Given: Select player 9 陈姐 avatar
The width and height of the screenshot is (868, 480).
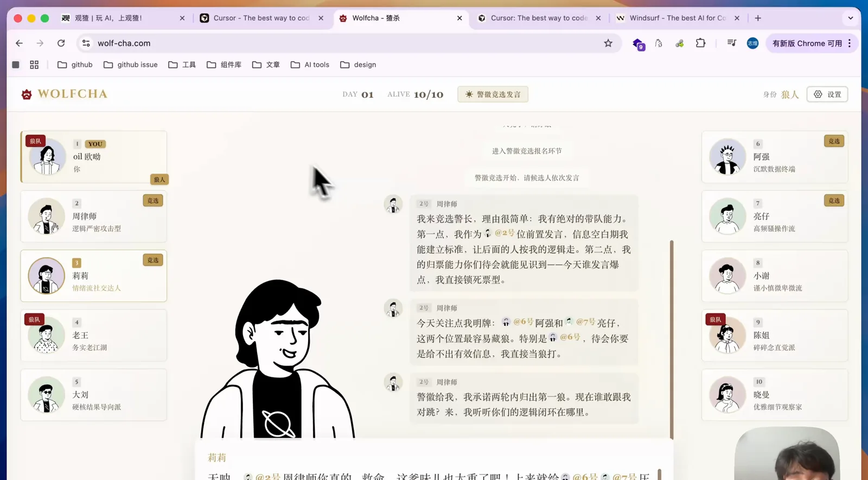Looking at the screenshot, I should point(727,336).
